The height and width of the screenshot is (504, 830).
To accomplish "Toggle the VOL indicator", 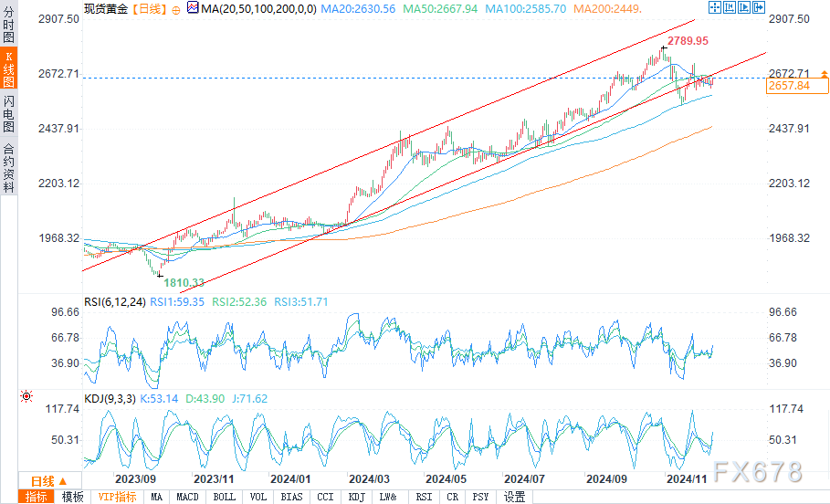I will click(258, 497).
